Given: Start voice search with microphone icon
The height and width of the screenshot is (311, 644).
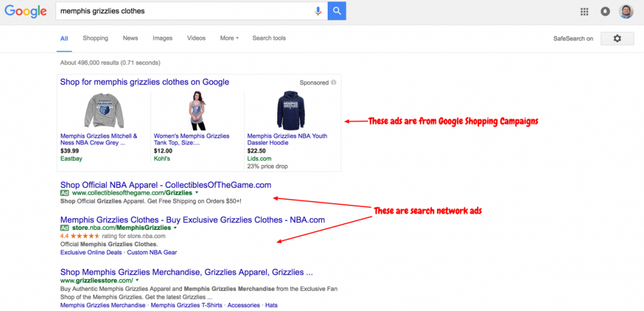Looking at the screenshot, I should [318, 11].
